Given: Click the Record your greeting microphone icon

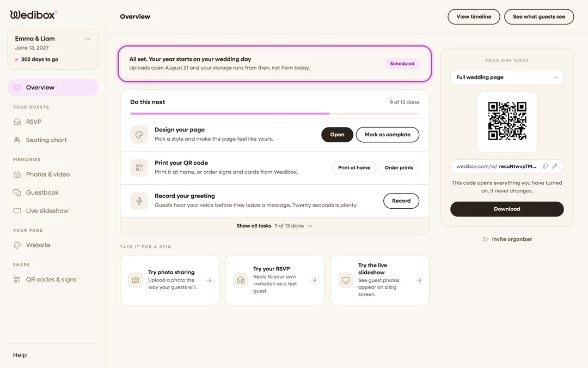Looking at the screenshot, I should click(139, 201).
